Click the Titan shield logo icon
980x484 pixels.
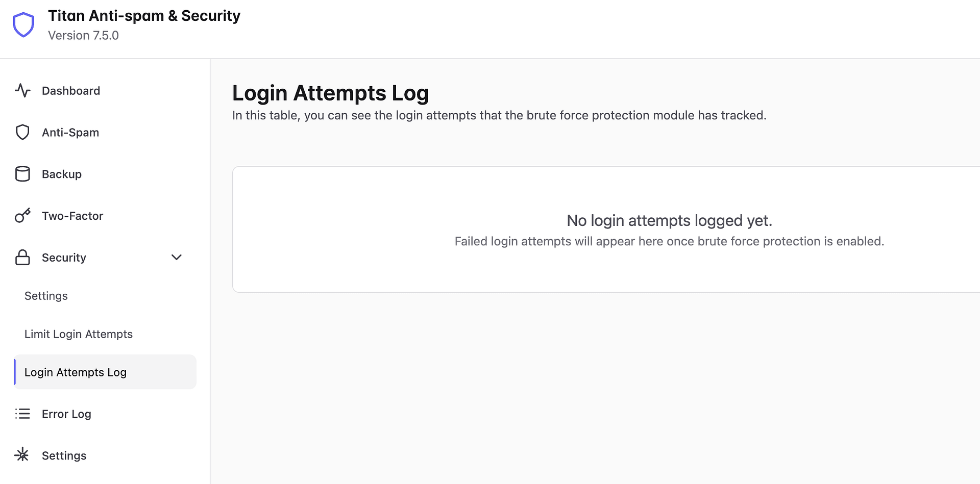[x=23, y=25]
